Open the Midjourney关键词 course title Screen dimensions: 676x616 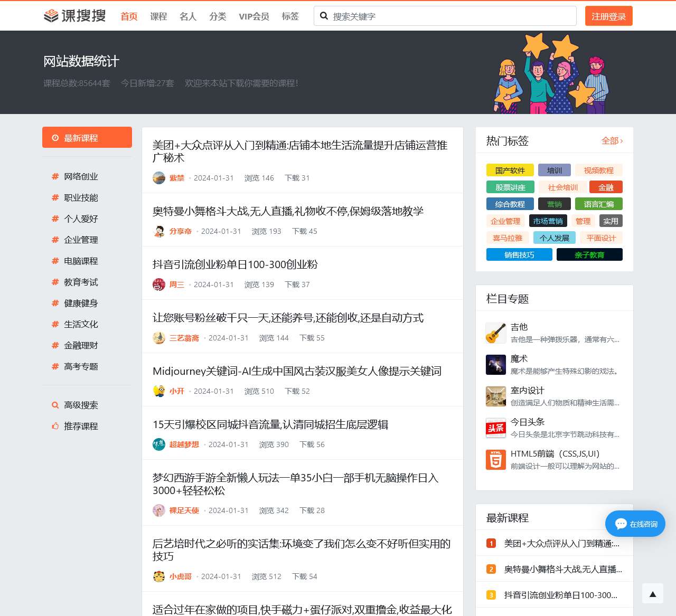click(x=297, y=371)
